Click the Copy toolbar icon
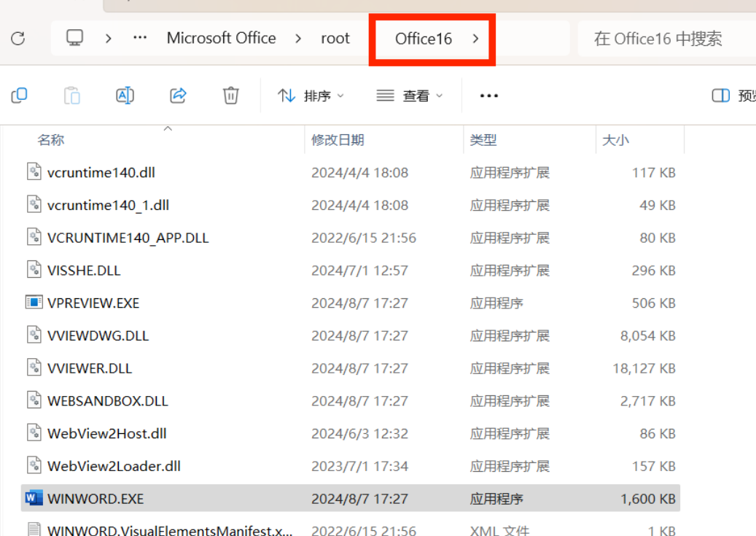This screenshot has width=756, height=536. [19, 96]
